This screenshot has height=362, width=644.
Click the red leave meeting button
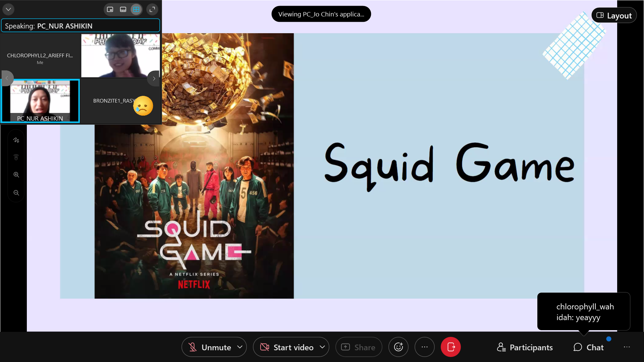[450, 347]
